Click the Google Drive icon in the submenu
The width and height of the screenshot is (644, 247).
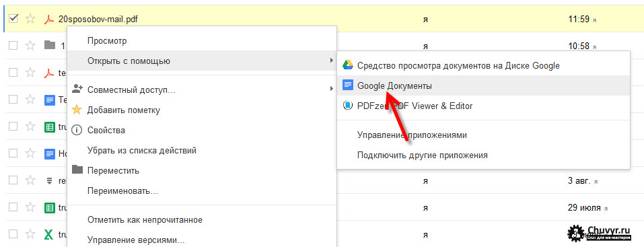coord(347,65)
